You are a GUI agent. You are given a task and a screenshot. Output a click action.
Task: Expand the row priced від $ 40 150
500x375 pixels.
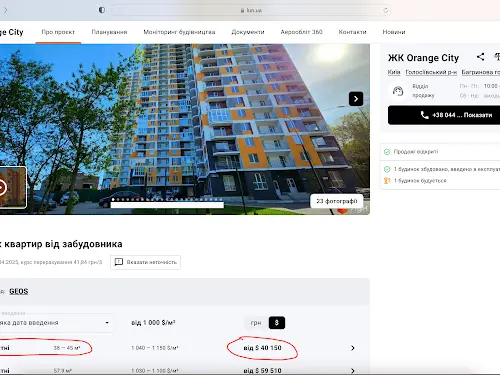pyautogui.click(x=353, y=348)
